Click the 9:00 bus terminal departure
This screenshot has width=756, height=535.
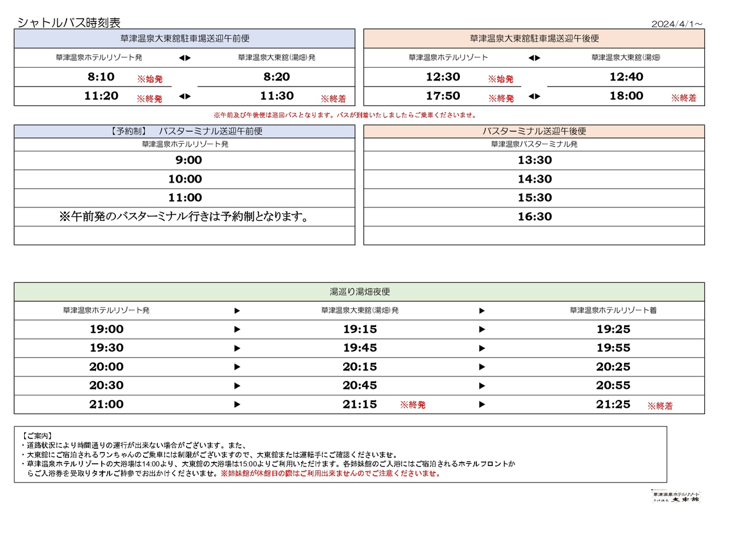pos(188,160)
